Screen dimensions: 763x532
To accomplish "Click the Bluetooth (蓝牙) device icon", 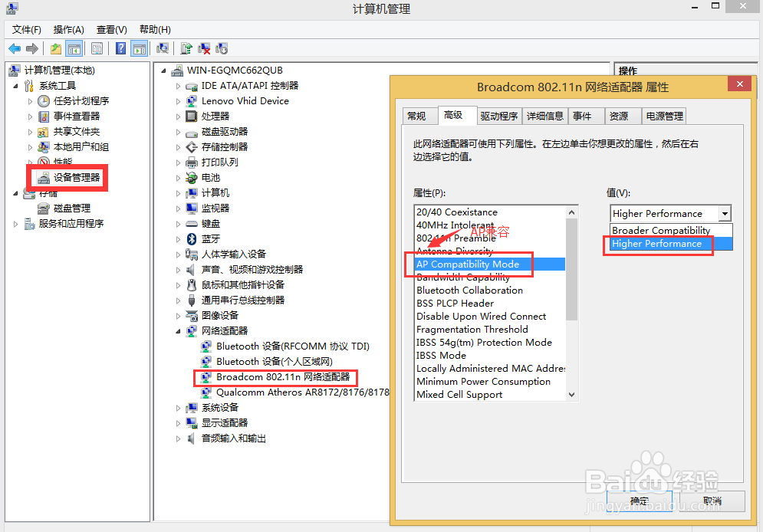I will (x=192, y=238).
